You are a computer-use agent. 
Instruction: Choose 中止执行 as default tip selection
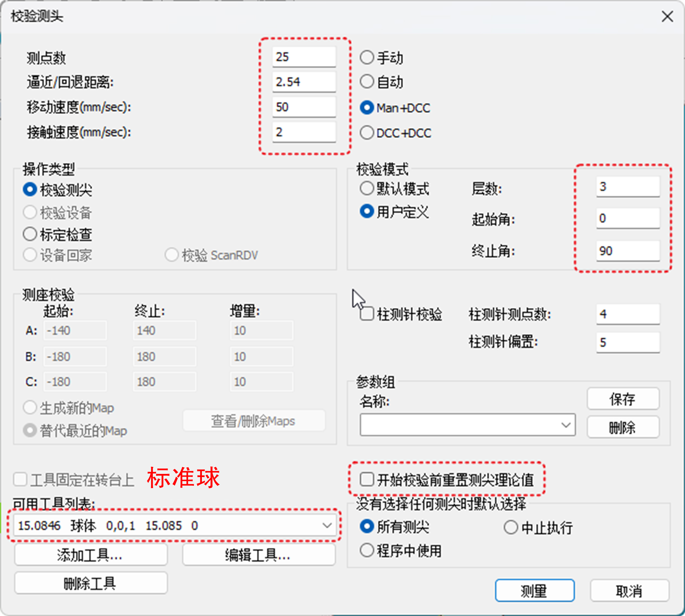pos(511,527)
